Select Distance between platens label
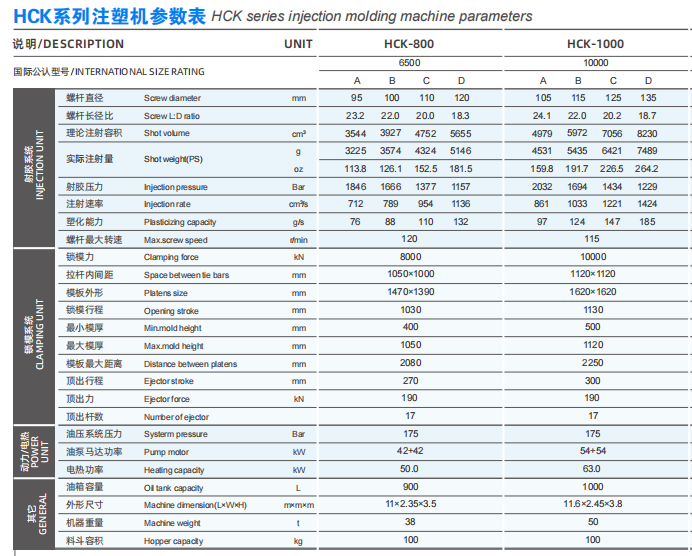The width and height of the screenshot is (692, 556). [x=190, y=364]
